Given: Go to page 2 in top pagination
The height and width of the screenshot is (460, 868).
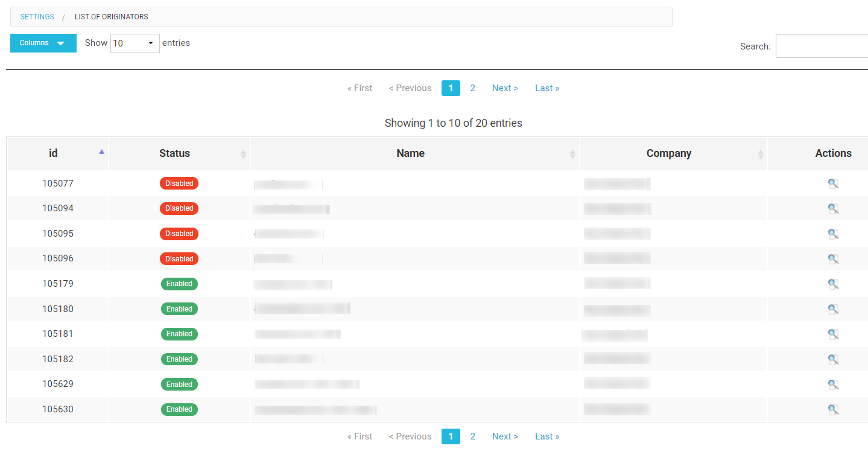Looking at the screenshot, I should 472,88.
